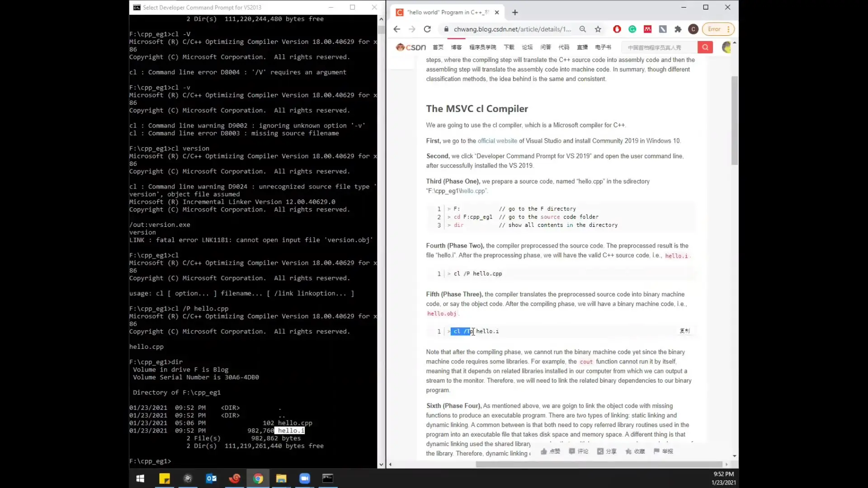The image size is (868, 488).
Task: View site security lock info
Action: (446, 29)
